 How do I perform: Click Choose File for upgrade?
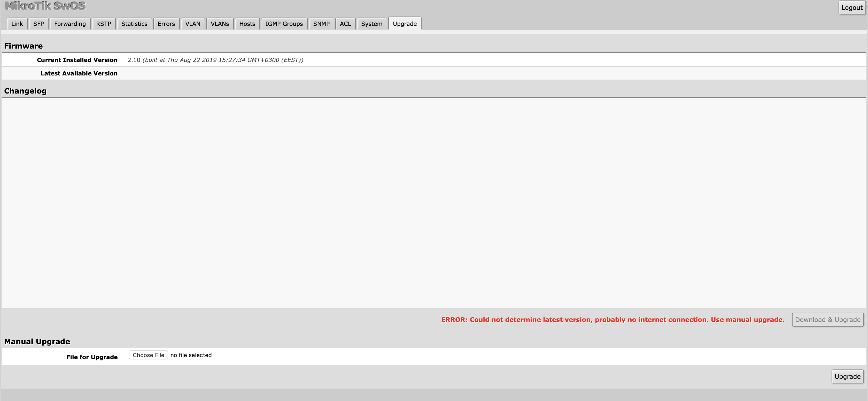coord(148,355)
